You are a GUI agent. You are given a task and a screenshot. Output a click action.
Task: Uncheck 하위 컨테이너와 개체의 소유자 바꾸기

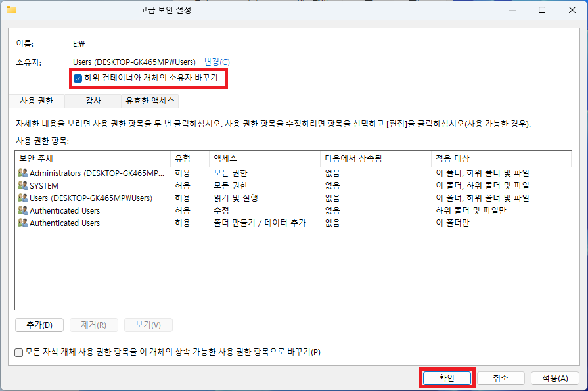[77, 79]
